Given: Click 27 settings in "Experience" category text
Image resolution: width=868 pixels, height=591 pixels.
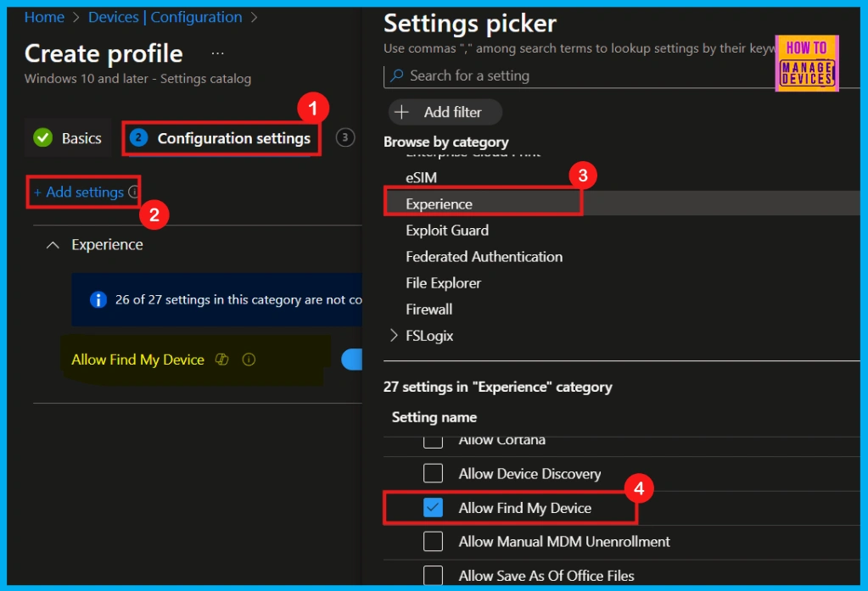Looking at the screenshot, I should coord(498,387).
